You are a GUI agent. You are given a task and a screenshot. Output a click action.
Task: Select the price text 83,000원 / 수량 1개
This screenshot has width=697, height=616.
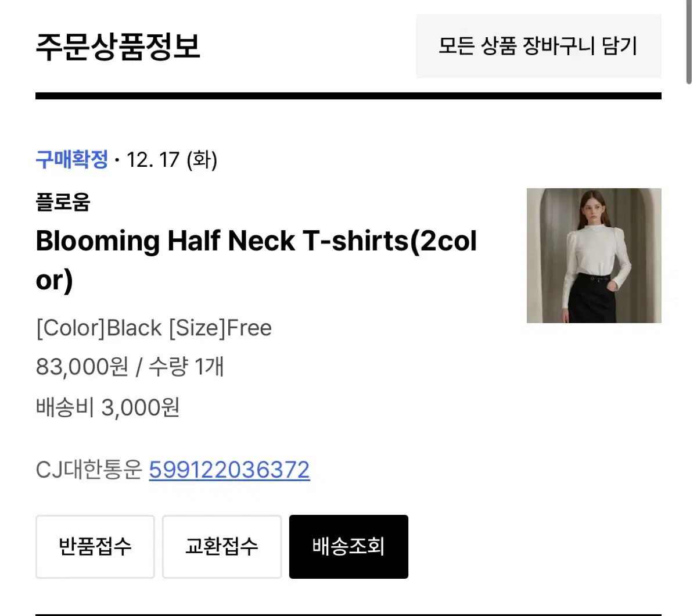click(x=129, y=367)
